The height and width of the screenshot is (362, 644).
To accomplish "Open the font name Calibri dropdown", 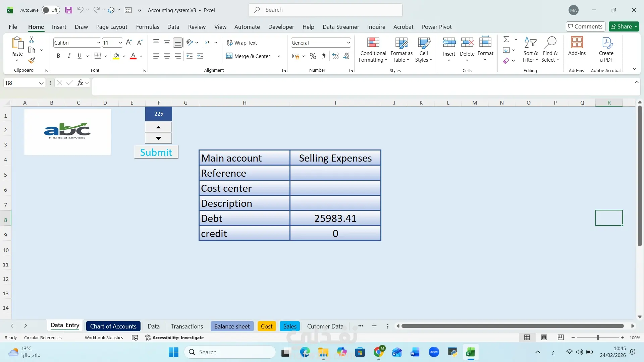I will pos(98,43).
